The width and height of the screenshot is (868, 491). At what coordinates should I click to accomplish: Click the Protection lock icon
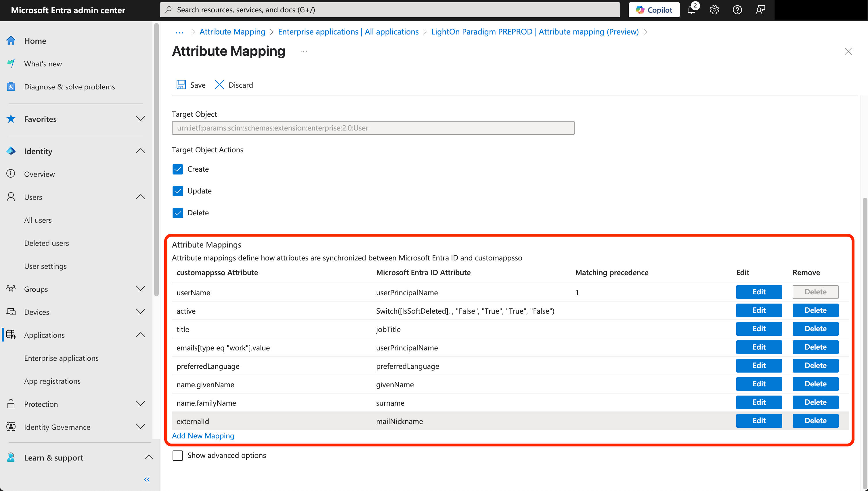[11, 404]
